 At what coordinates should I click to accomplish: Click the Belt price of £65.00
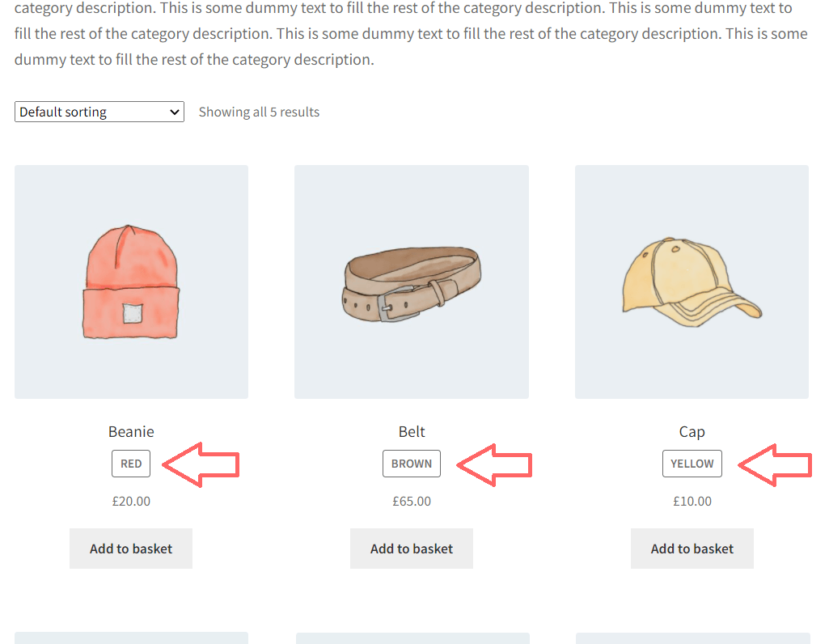(x=411, y=501)
